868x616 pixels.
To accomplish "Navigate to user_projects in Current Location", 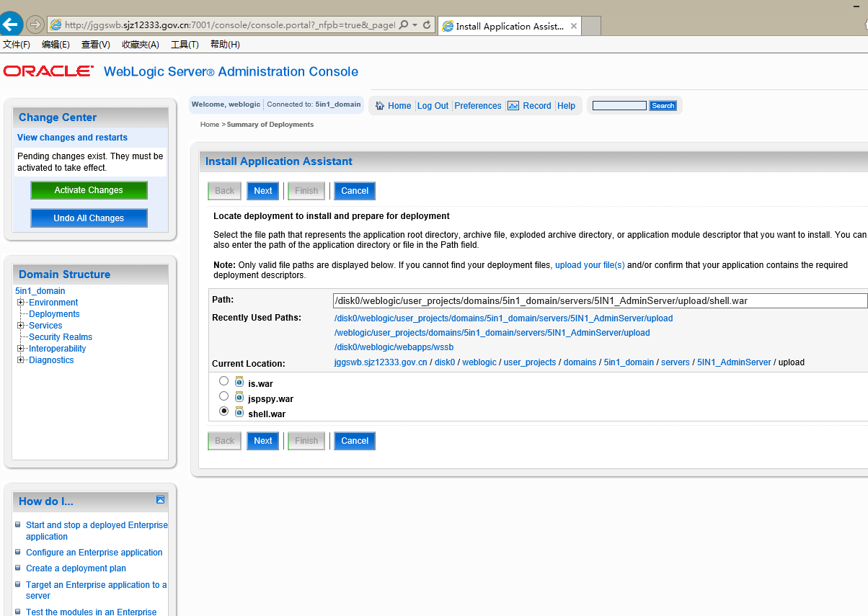I will tap(530, 362).
